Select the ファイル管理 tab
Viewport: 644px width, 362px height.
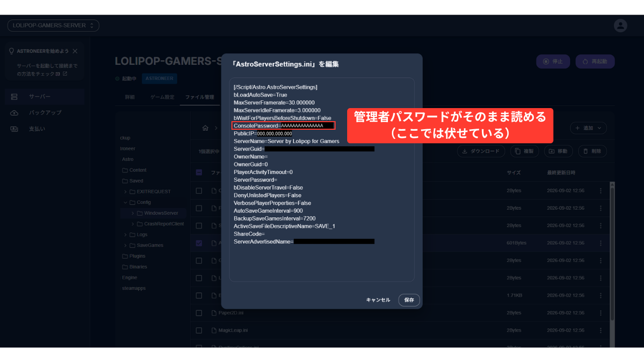pyautogui.click(x=199, y=97)
